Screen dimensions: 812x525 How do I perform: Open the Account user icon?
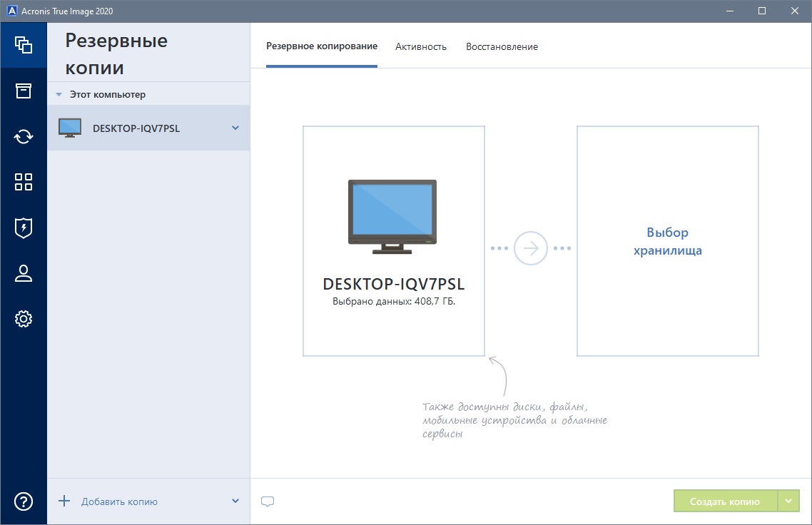(x=24, y=273)
